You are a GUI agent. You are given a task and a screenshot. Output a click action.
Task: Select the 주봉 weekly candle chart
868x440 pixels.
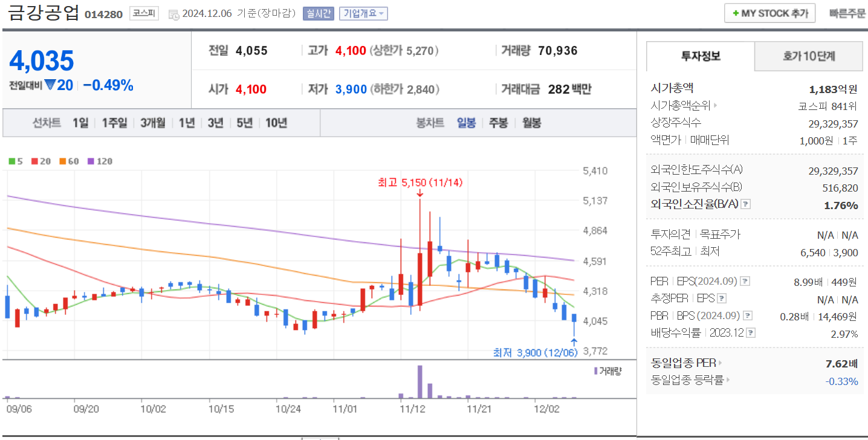498,123
